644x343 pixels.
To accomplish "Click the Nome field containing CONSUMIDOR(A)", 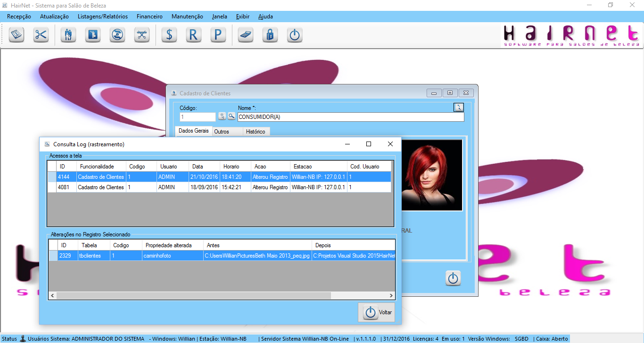I will 351,117.
